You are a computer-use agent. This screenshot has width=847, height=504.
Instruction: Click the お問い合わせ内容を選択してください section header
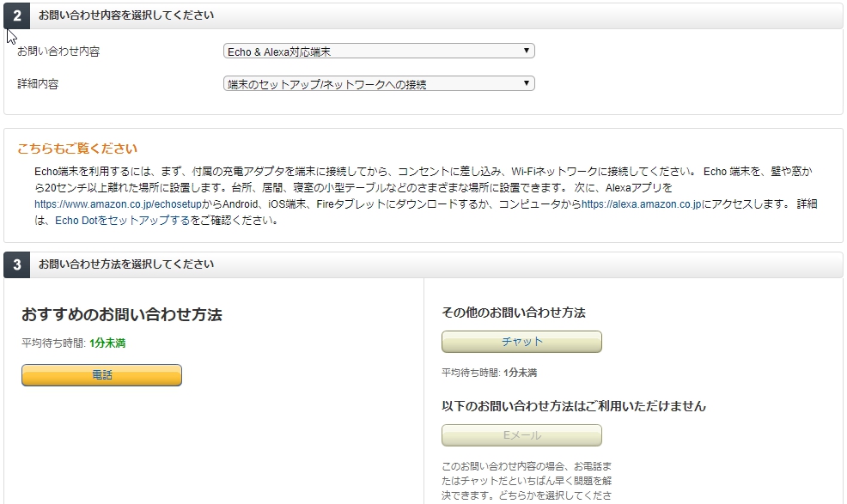(x=126, y=15)
